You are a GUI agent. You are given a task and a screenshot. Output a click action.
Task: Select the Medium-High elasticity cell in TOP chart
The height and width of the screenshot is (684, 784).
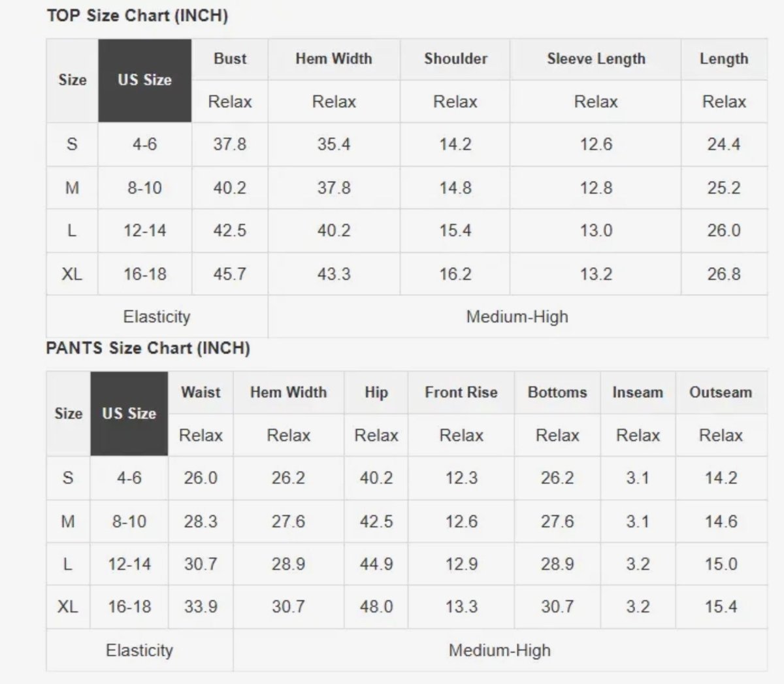coord(517,317)
